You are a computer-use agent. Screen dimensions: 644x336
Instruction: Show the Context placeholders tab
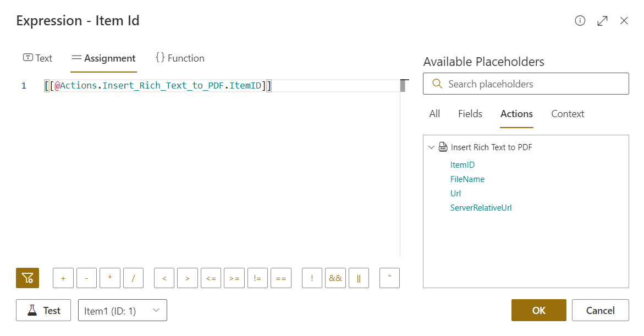[568, 114]
